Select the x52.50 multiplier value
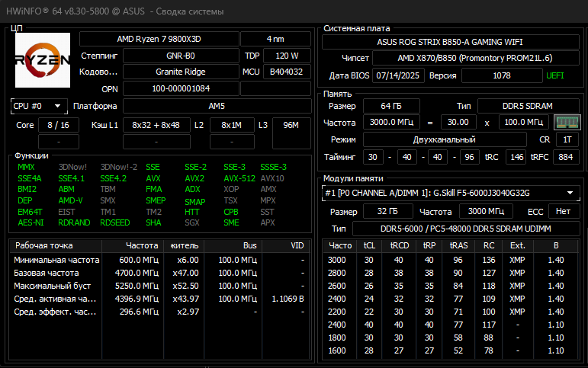The height and width of the screenshot is (368, 588). coord(185,286)
